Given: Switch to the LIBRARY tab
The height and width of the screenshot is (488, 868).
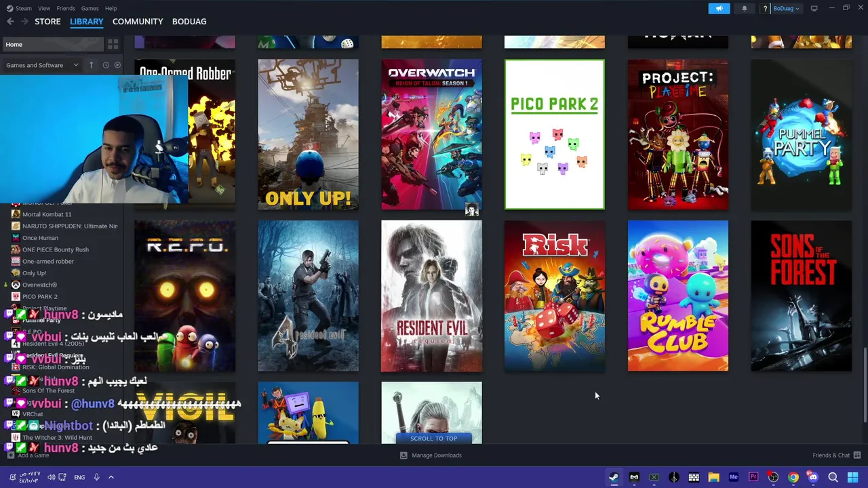Looking at the screenshot, I should pos(87,22).
